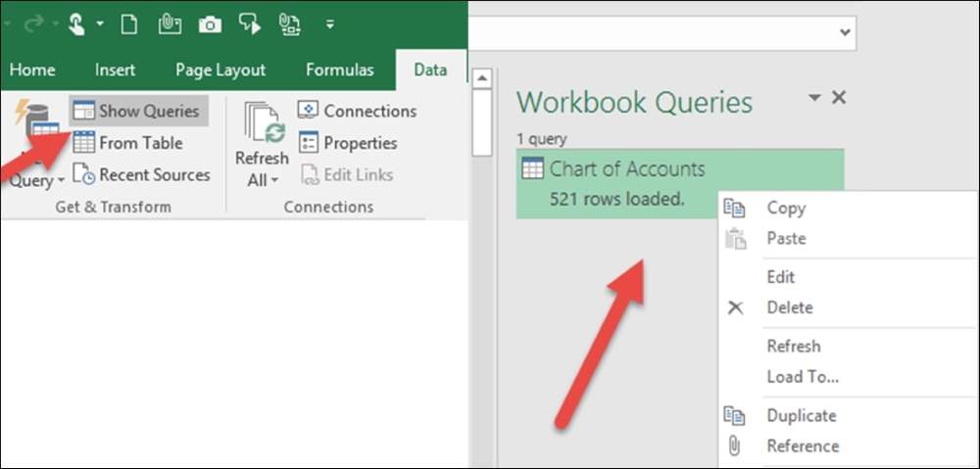980x469 pixels.
Task: Close the Workbook Queries pane
Action: (839, 98)
